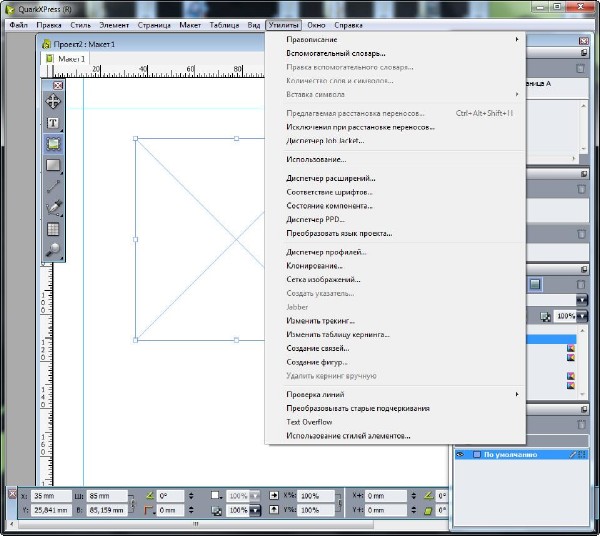Viewport: 600px width, 536px height.
Task: Select the Rectangle Box tool
Action: [x=54, y=165]
